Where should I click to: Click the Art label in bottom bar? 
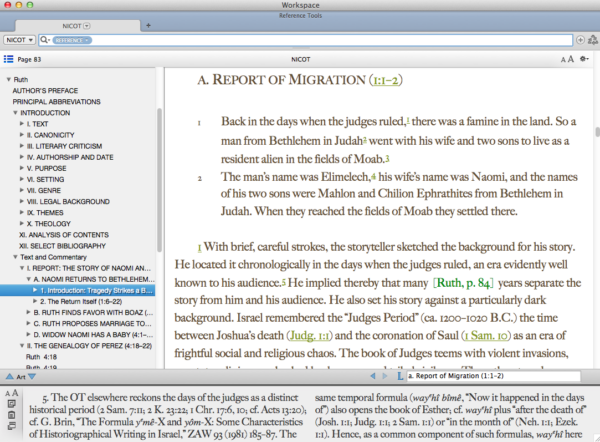point(21,377)
